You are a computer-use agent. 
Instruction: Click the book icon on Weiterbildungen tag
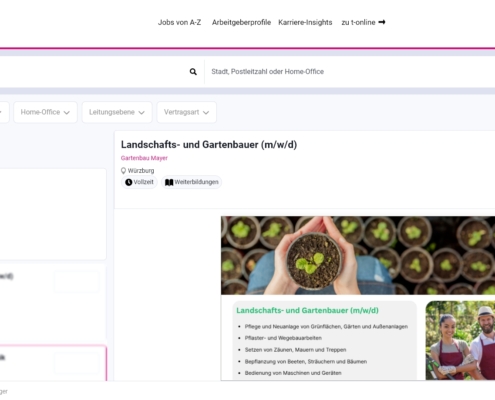click(169, 182)
